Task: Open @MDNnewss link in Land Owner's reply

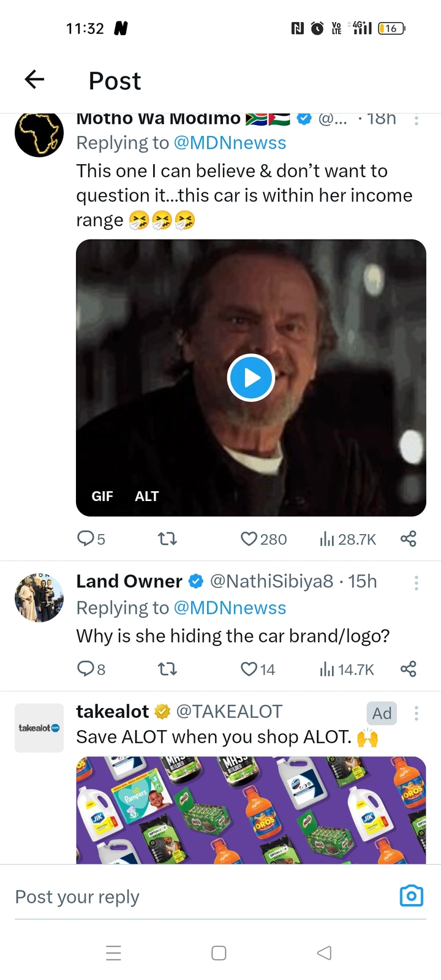Action: pos(230,608)
